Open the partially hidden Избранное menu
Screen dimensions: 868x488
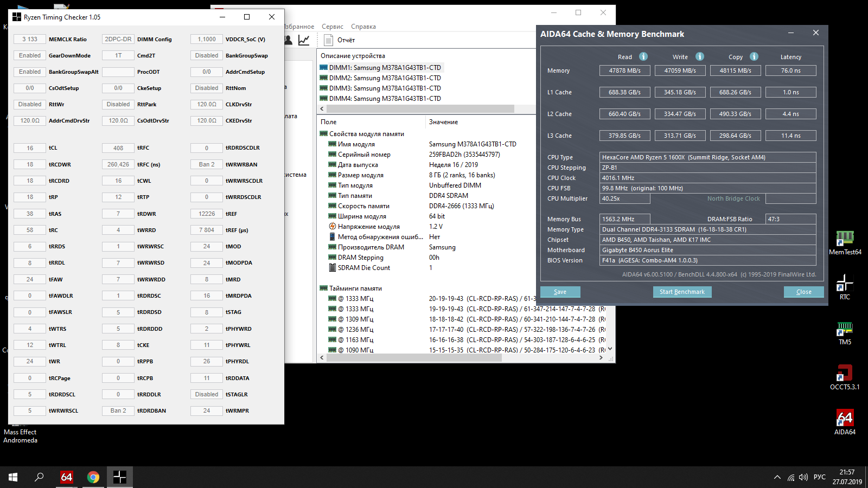tap(299, 27)
